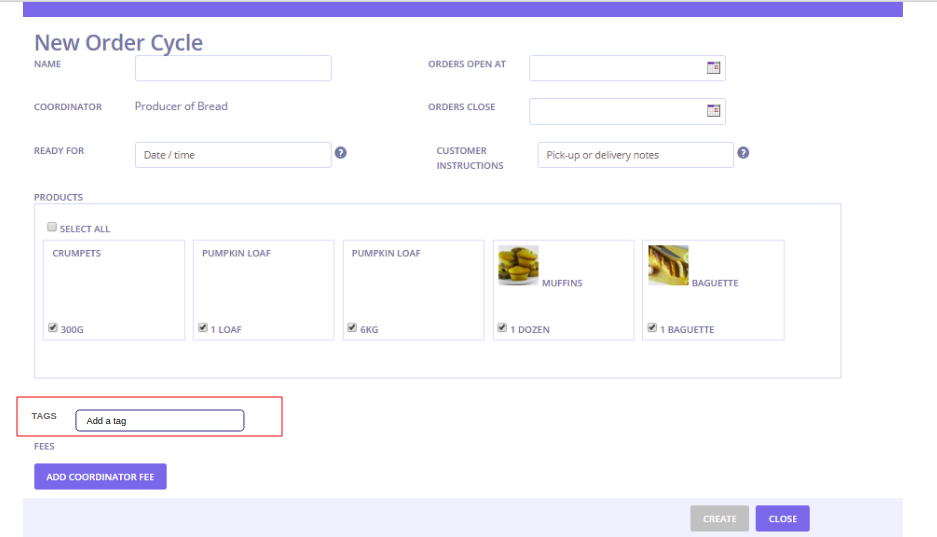Screen dimensions: 937x537
Task: Show help tooltip for Customer Instructions
Action: [x=743, y=153]
